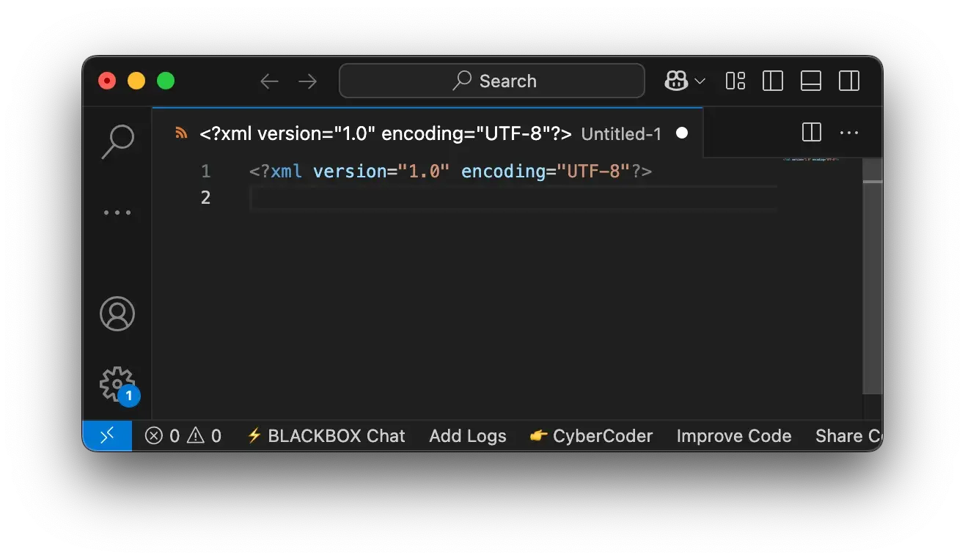Split the editor to the right
This screenshot has width=965, height=560.
(811, 133)
